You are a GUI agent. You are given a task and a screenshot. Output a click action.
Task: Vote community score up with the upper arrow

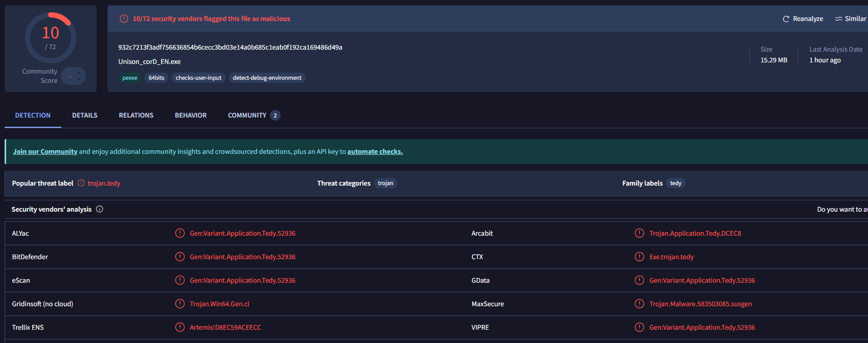(78, 73)
